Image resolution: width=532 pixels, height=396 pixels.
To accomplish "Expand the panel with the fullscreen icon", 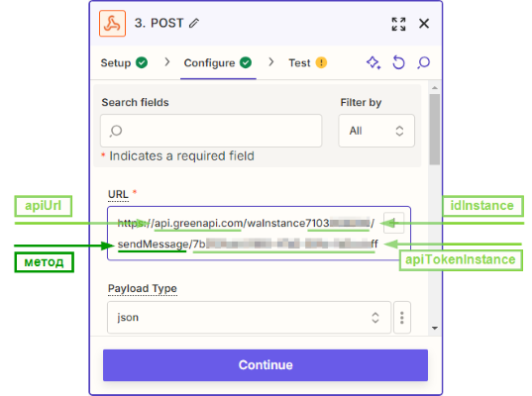I will 398,24.
